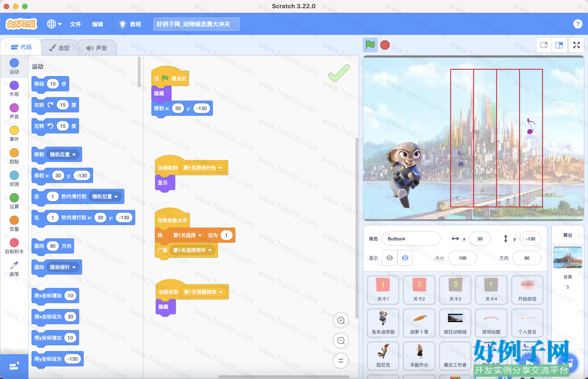Image resolution: width=588 pixels, height=379 pixels.
Task: Click the green flag to run project
Action: point(370,45)
